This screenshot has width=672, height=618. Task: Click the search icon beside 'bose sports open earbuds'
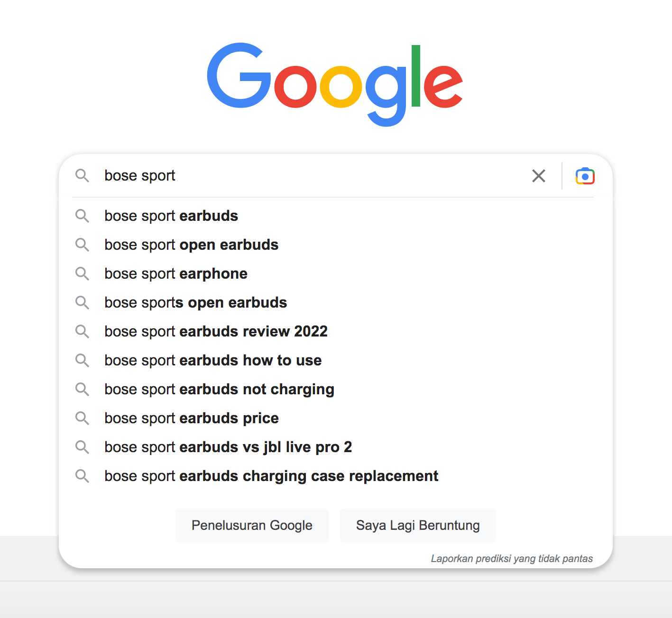[x=82, y=303]
